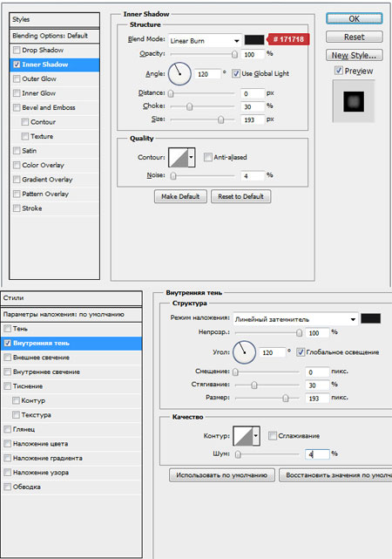Viewport: 392px width, 559px height.
Task: Click the style preview thumbnail under Preview
Action: 354,101
